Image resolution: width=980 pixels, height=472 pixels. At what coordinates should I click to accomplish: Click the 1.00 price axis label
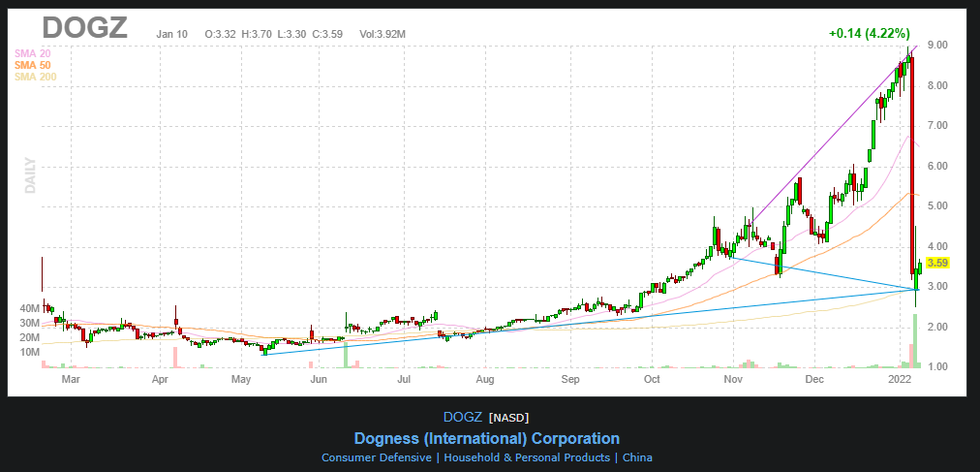pos(937,367)
